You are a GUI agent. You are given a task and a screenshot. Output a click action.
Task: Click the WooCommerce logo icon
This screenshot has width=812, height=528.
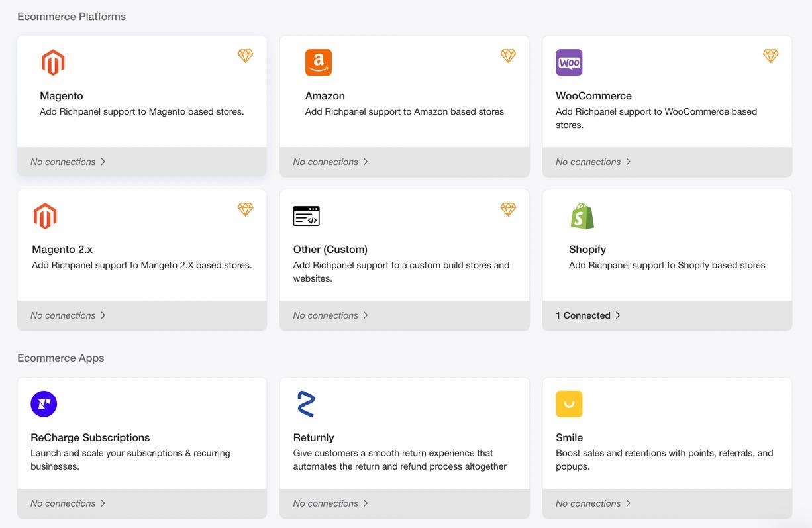(569, 62)
